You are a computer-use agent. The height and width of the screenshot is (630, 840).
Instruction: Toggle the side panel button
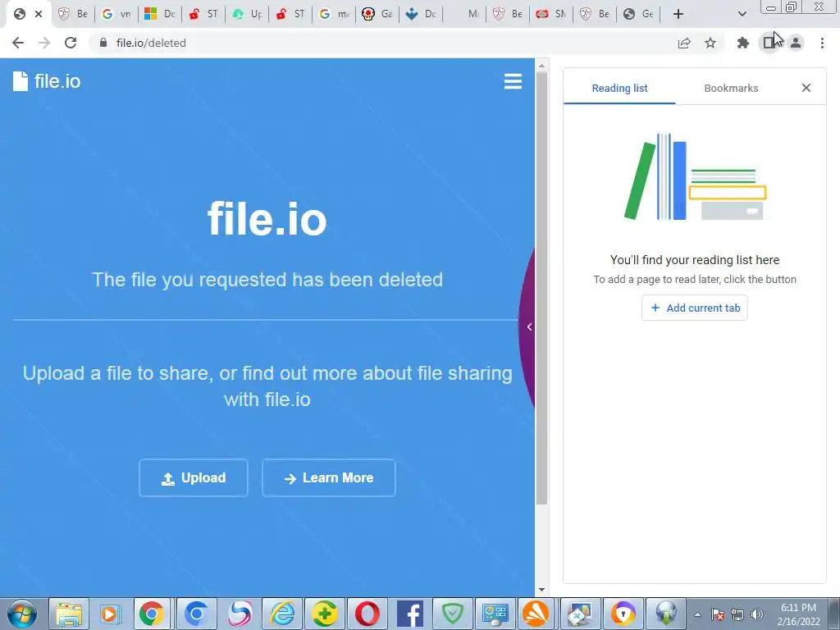[769, 43]
